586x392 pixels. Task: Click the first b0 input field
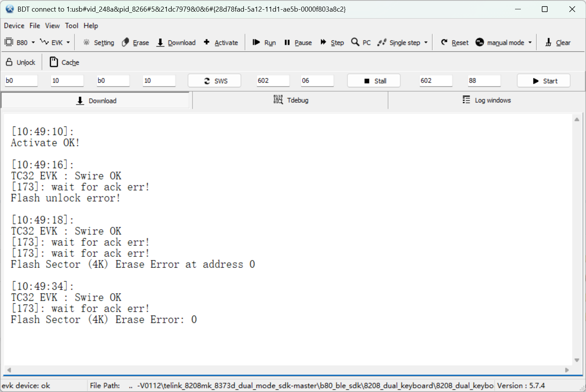pyautogui.click(x=21, y=81)
